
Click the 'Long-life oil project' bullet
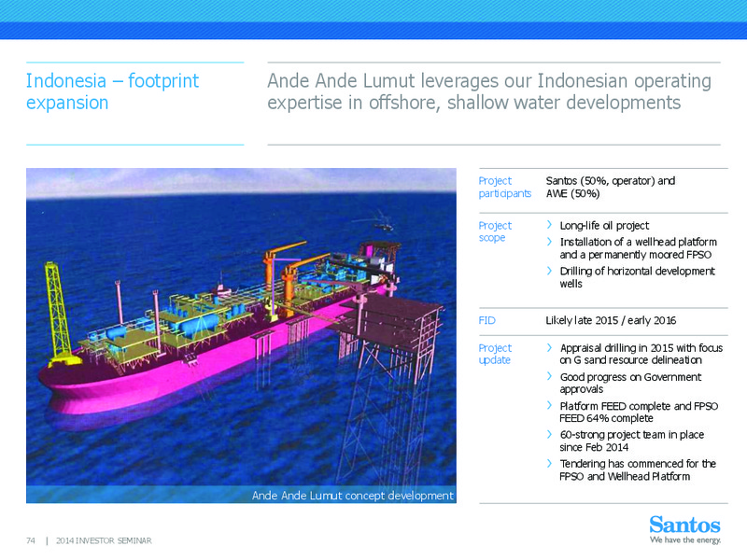pyautogui.click(x=604, y=225)
